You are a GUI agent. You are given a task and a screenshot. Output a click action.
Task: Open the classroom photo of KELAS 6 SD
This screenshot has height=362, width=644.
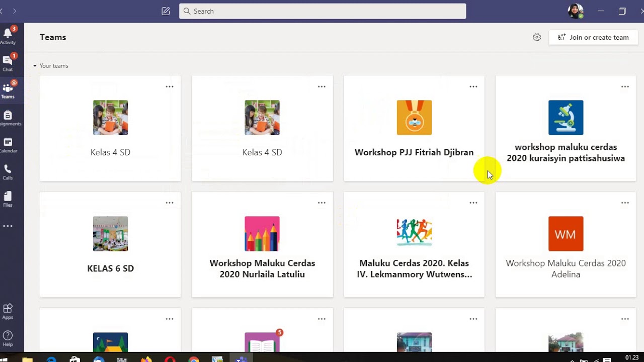tap(111, 234)
